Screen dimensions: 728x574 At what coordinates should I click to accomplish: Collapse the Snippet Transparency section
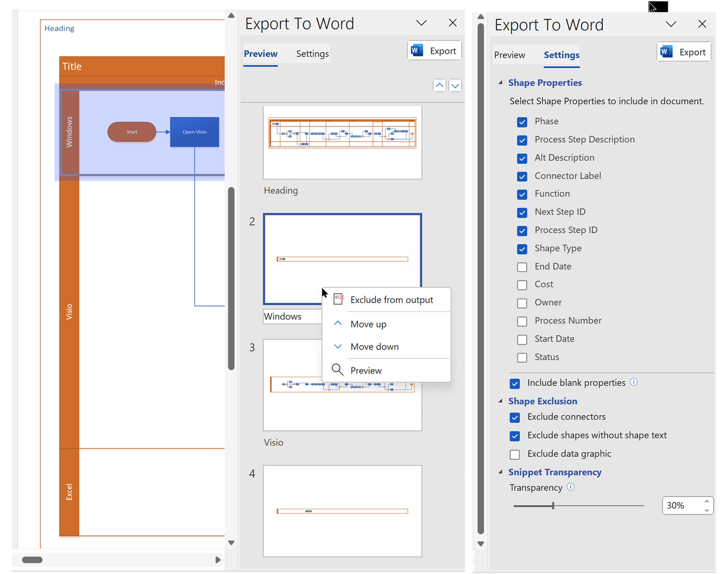(x=500, y=472)
